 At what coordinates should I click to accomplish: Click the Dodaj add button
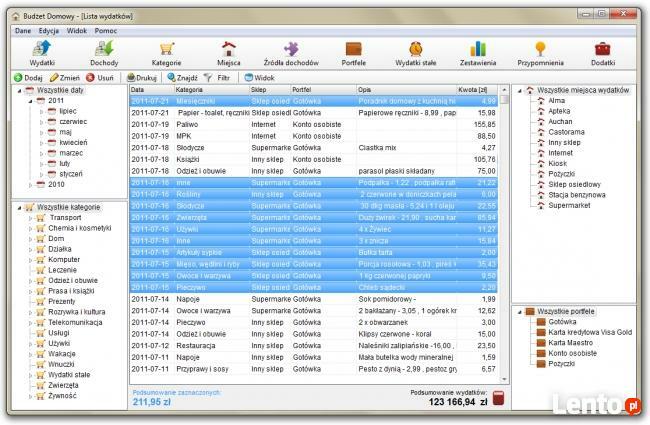click(x=27, y=76)
